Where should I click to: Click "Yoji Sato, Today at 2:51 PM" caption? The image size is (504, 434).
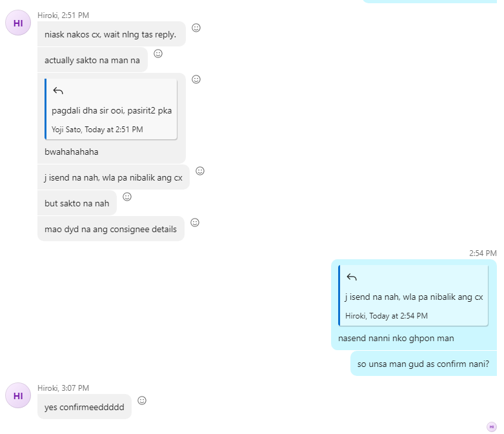[97, 130]
